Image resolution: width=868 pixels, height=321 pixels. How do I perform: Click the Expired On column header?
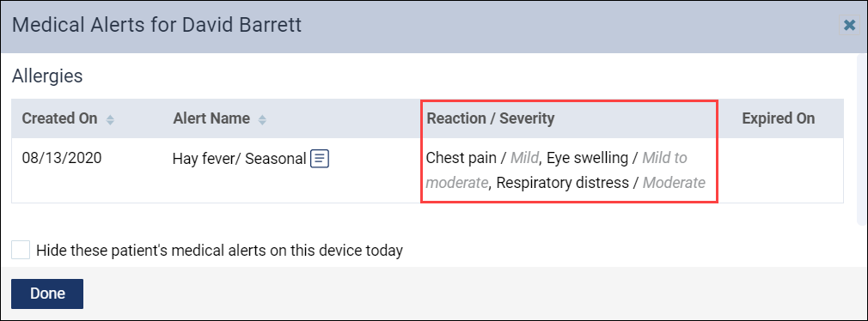(778, 118)
